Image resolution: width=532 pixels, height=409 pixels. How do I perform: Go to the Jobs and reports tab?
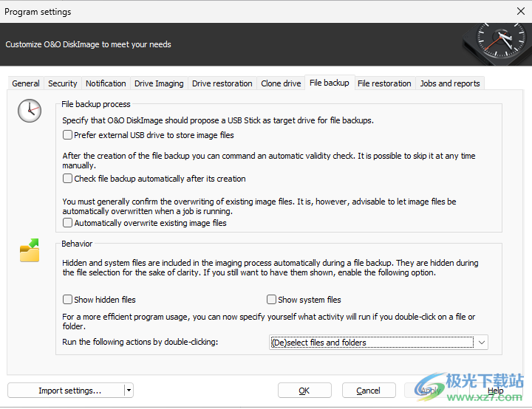point(450,83)
